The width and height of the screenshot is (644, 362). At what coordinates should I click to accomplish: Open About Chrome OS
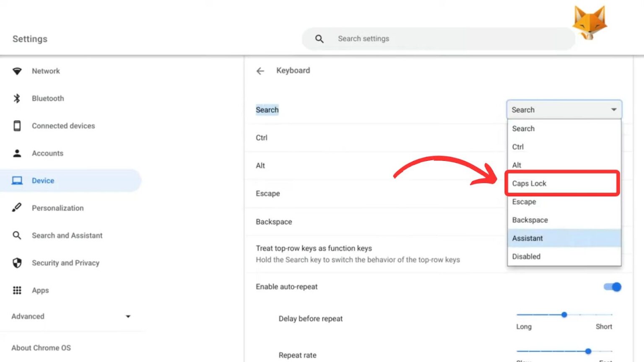[x=41, y=348]
